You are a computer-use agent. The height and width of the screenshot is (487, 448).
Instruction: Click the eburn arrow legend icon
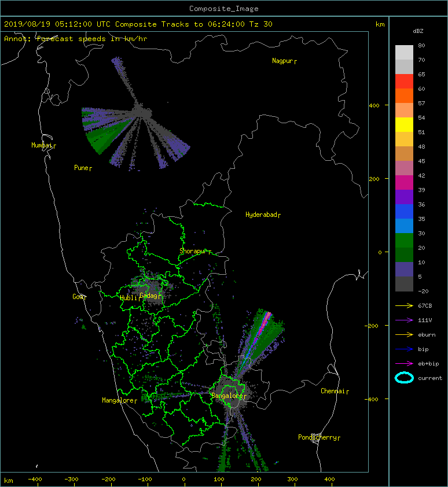tap(404, 334)
